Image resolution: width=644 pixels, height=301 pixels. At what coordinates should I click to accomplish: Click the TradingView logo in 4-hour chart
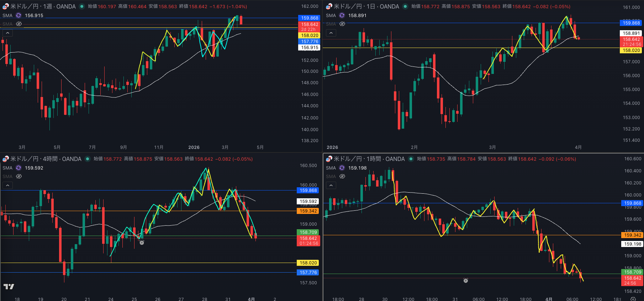(9, 286)
